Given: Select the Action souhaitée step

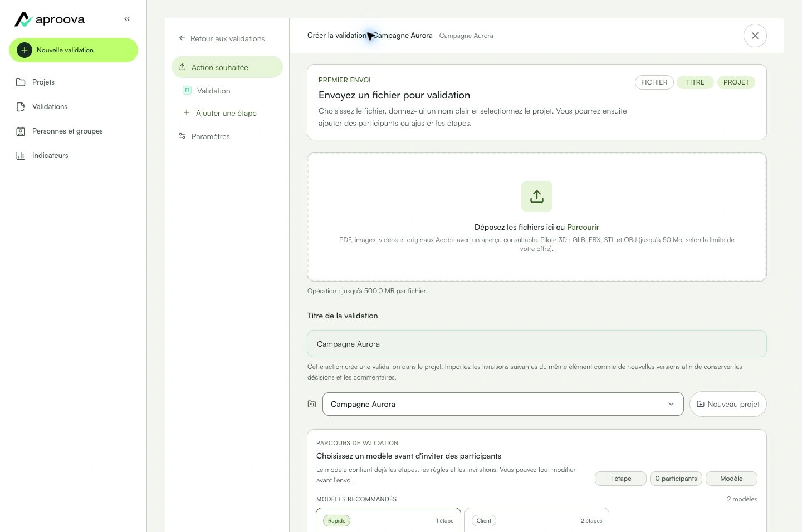Looking at the screenshot, I should click(227, 67).
